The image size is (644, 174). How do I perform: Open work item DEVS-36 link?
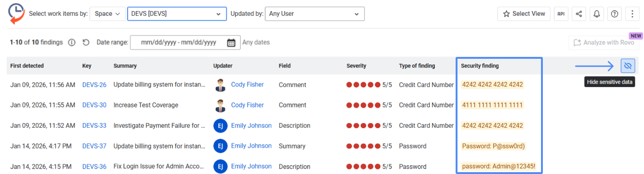point(94,166)
